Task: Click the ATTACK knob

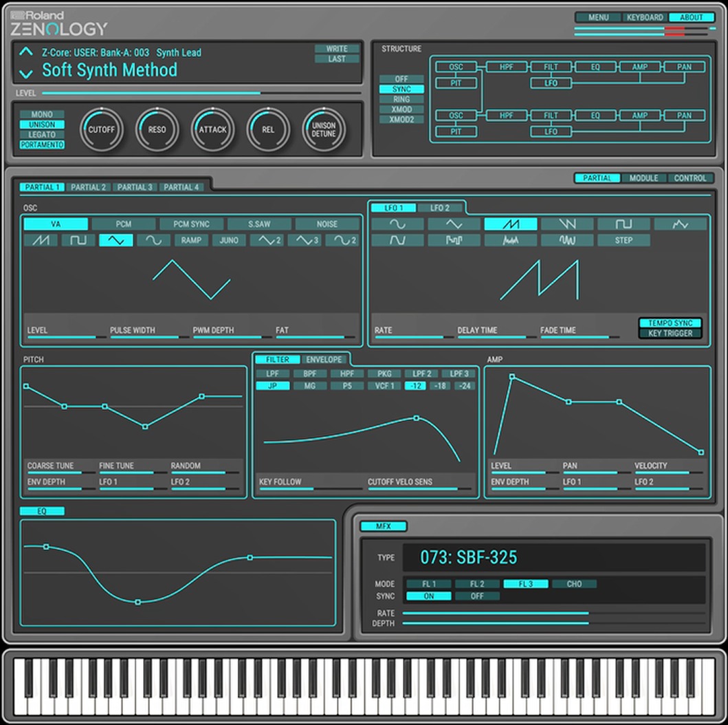Action: pos(212,129)
